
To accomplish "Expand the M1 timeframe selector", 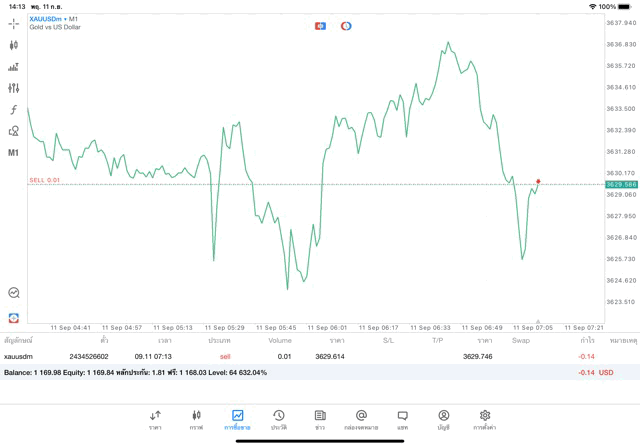I will coord(14,153).
